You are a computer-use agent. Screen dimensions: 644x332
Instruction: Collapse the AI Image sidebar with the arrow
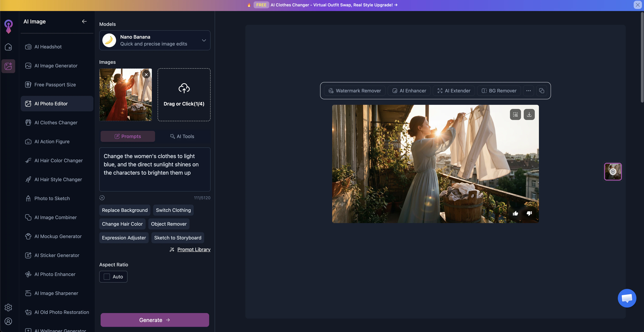point(84,22)
